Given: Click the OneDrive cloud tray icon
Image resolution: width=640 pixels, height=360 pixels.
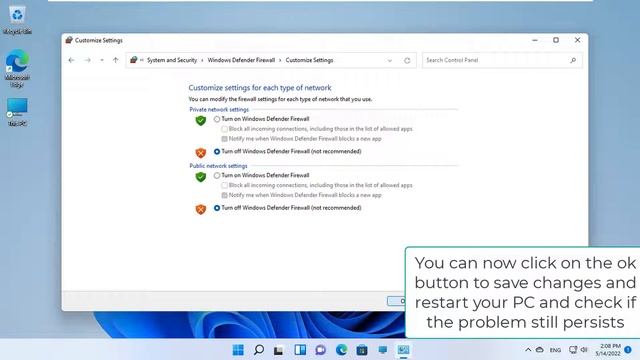Looking at the screenshot, I should pos(540,350).
